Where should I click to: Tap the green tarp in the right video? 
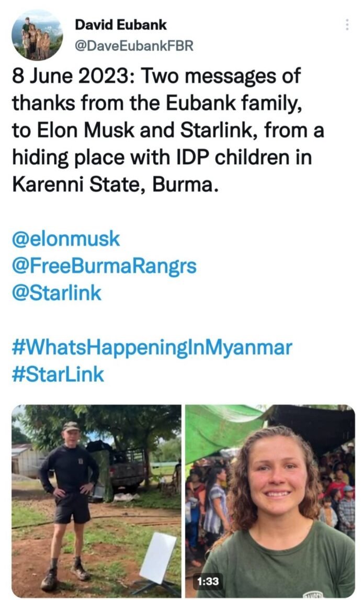(220, 425)
